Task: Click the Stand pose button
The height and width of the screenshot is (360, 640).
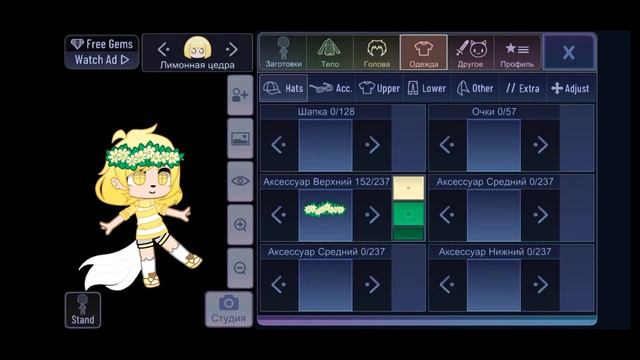Action: click(83, 310)
